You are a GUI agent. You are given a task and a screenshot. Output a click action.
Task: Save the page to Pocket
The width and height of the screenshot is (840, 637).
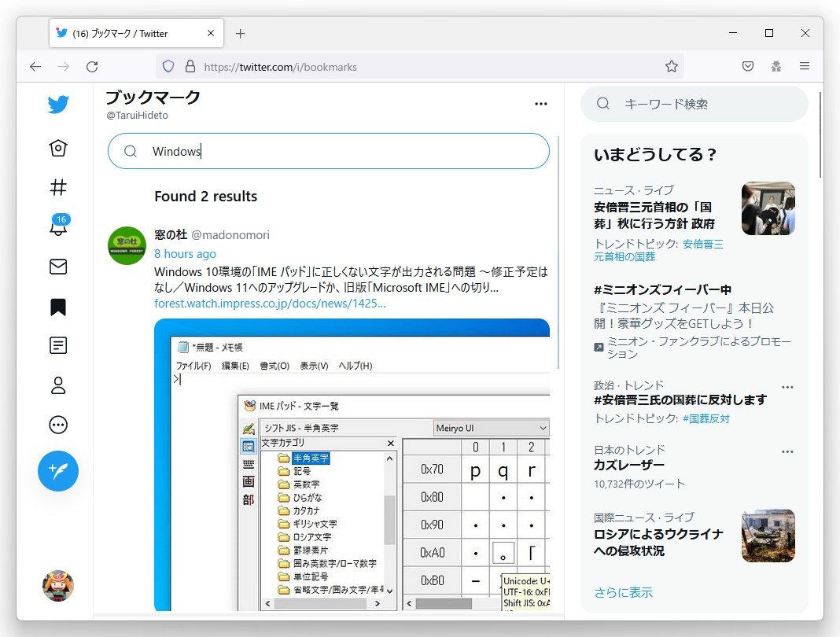(x=747, y=66)
